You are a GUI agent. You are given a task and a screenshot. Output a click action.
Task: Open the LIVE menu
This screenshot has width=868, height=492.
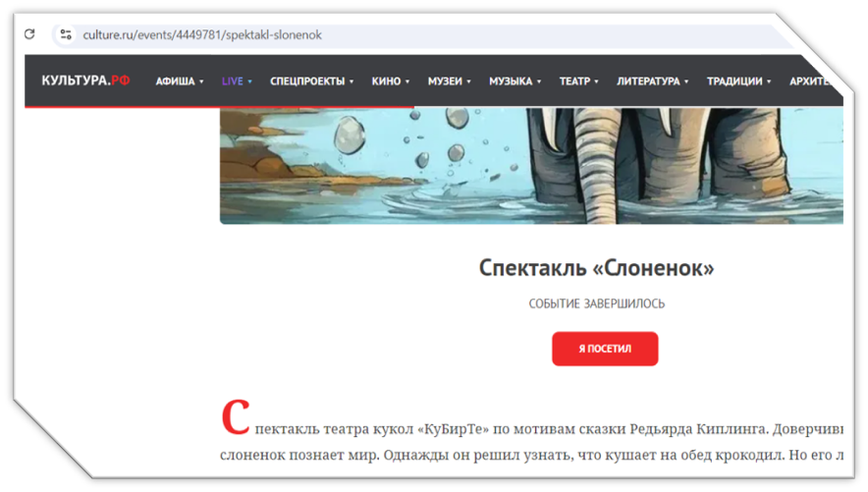click(232, 82)
